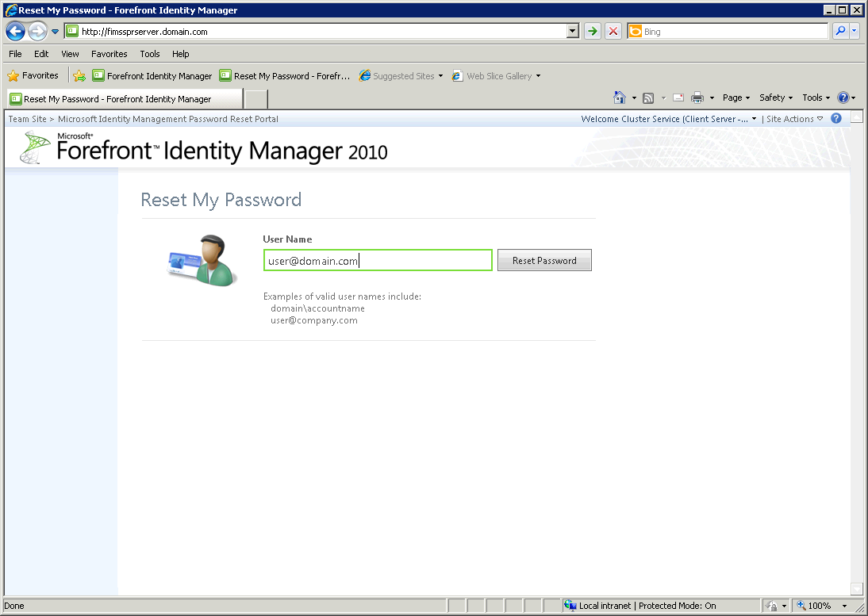Click the browser Back arrow button
868x616 pixels.
(x=16, y=32)
